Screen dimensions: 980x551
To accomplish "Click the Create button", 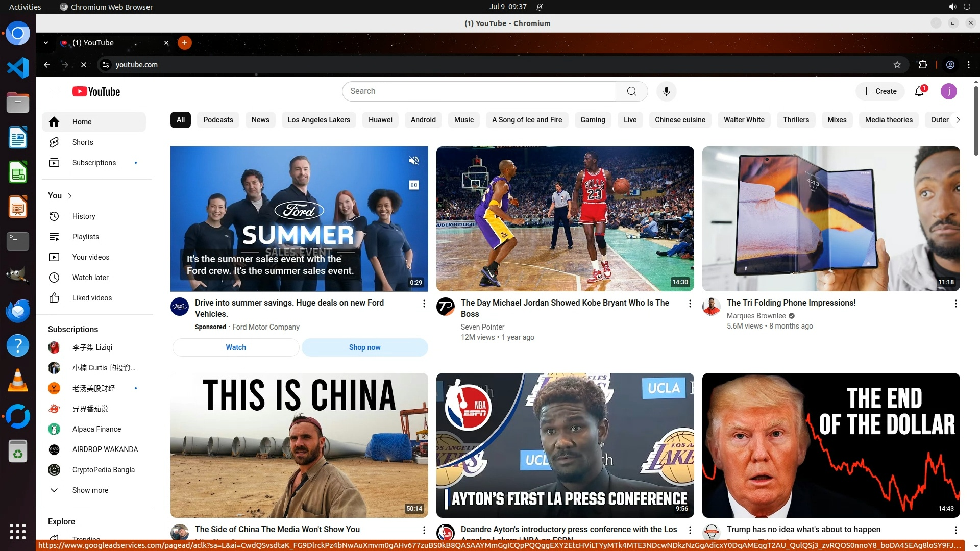I will [879, 91].
